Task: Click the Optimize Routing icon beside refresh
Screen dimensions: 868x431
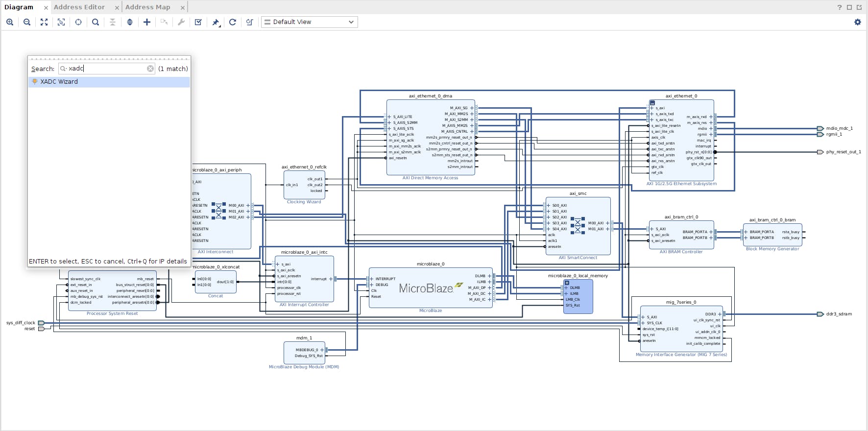Action: point(250,22)
